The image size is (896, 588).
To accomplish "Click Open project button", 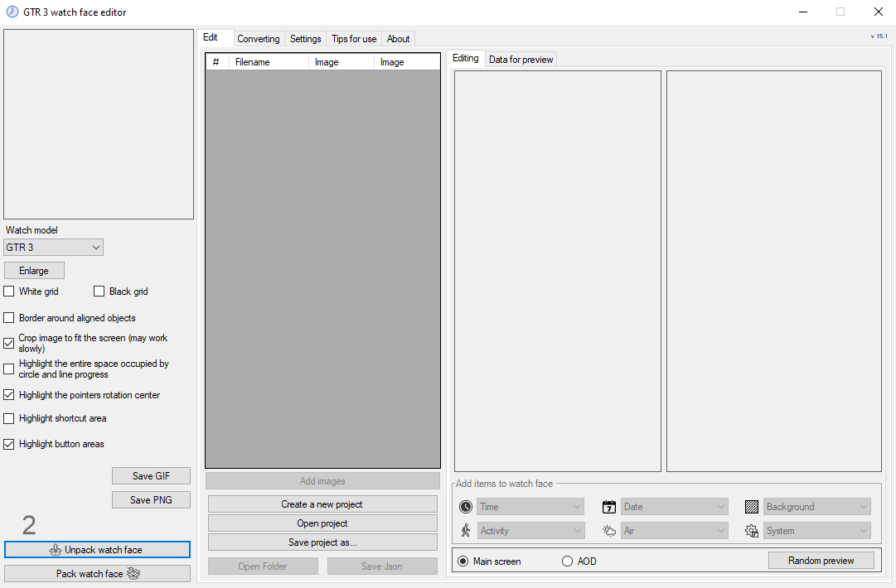I will tap(322, 523).
